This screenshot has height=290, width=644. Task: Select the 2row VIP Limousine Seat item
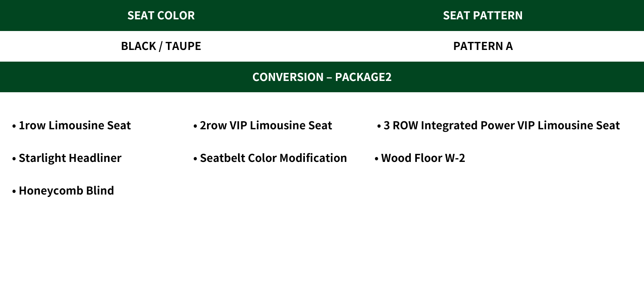[266, 125]
